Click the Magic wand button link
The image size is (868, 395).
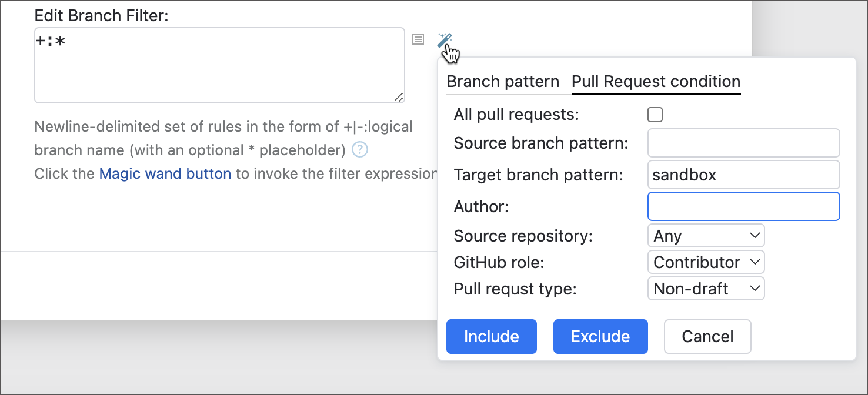pyautogui.click(x=165, y=173)
